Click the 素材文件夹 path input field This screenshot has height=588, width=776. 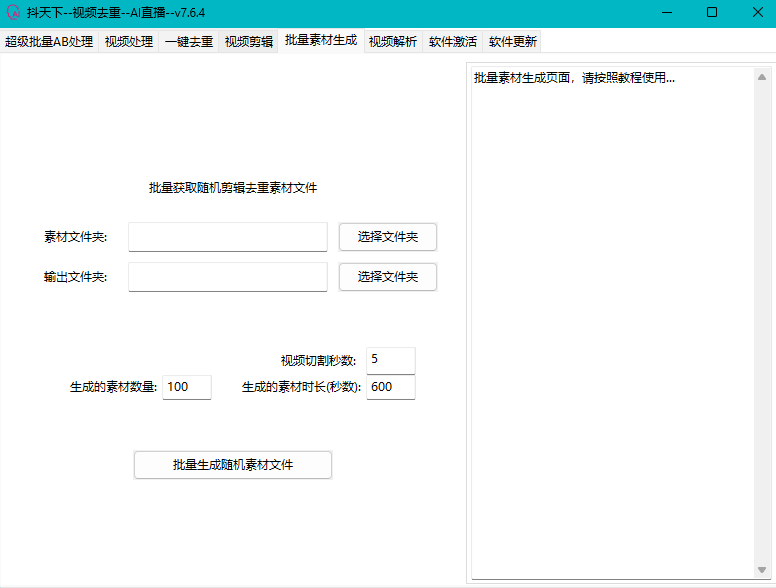click(x=227, y=237)
